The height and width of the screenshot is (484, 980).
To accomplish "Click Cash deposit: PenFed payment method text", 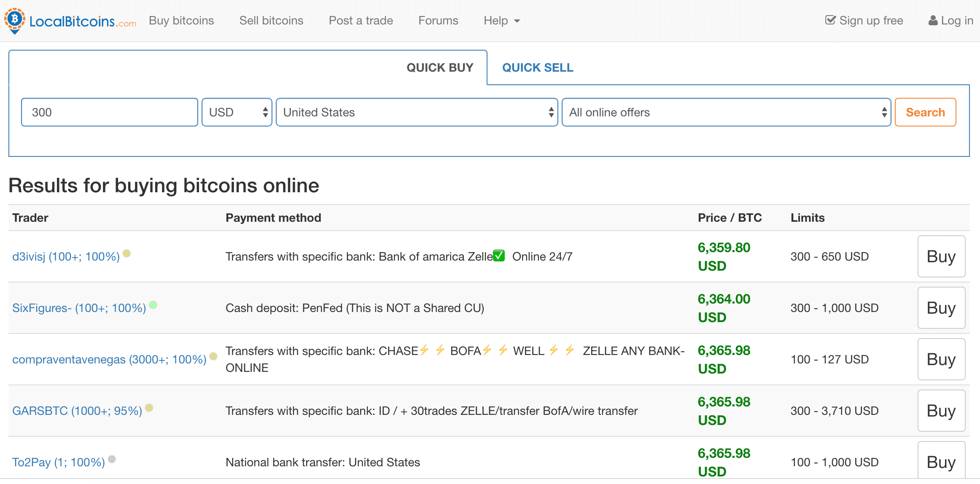I will [x=355, y=308].
